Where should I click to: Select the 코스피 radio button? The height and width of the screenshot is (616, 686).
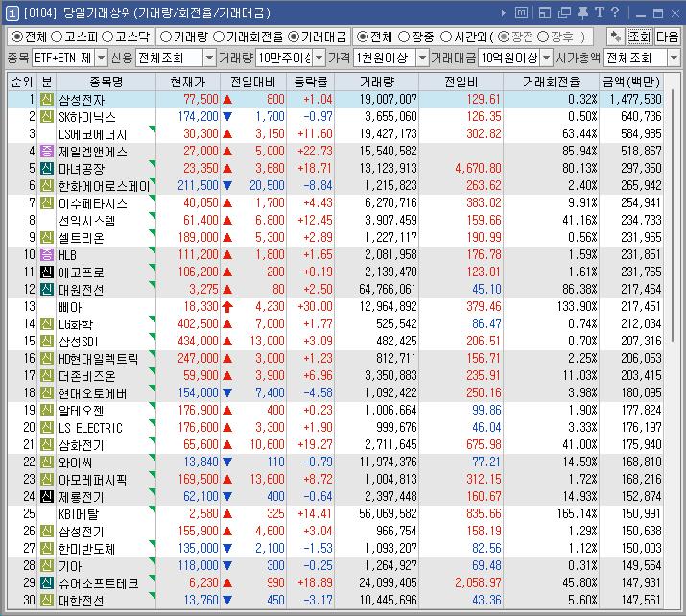57,36
